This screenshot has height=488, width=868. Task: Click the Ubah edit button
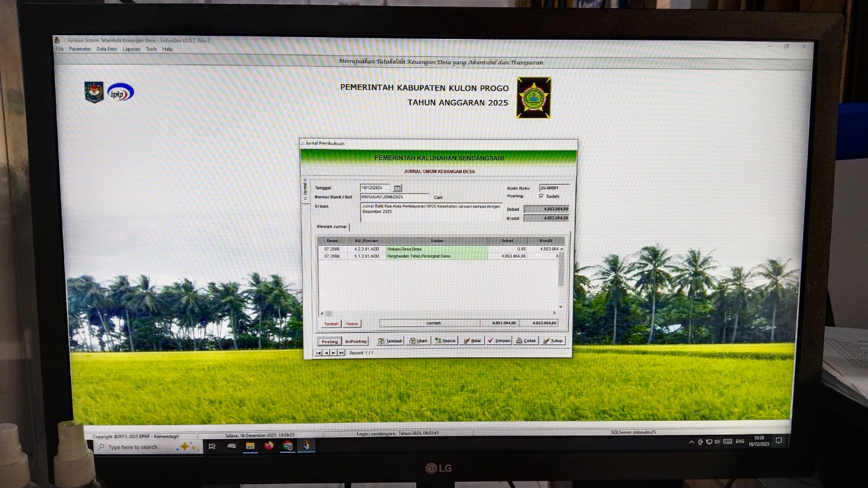[x=418, y=341]
